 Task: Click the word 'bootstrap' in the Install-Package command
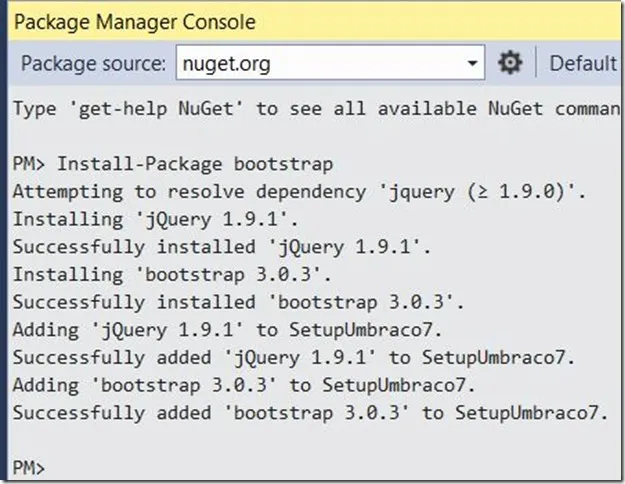[283, 164]
